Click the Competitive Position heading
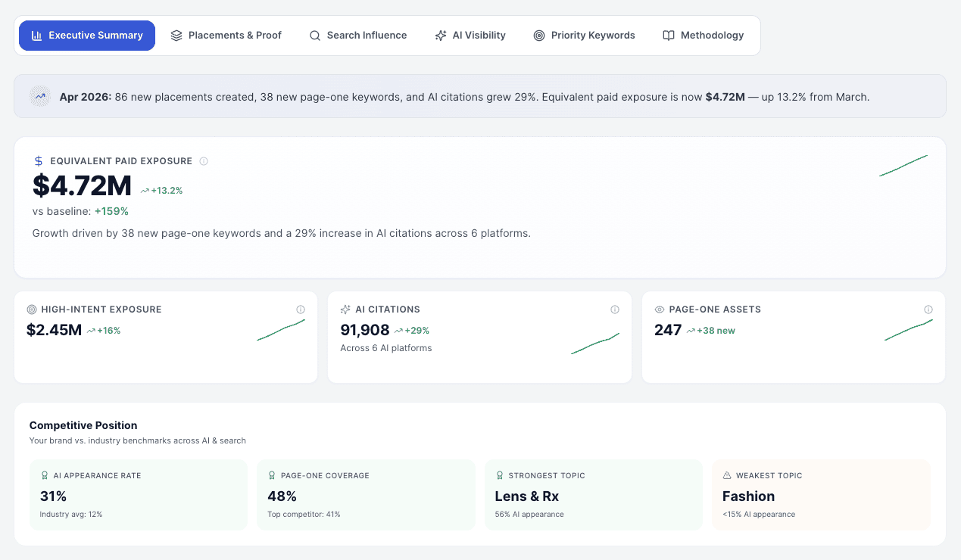Image resolution: width=961 pixels, height=560 pixels. click(83, 425)
